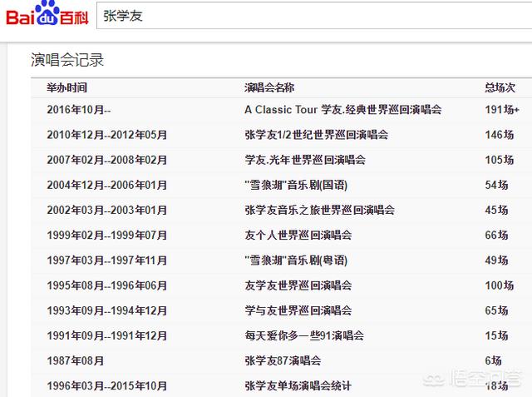532x397 pixels.
Task: Select "雪狼湖"音乐剧(国语) cell
Action: pos(296,185)
